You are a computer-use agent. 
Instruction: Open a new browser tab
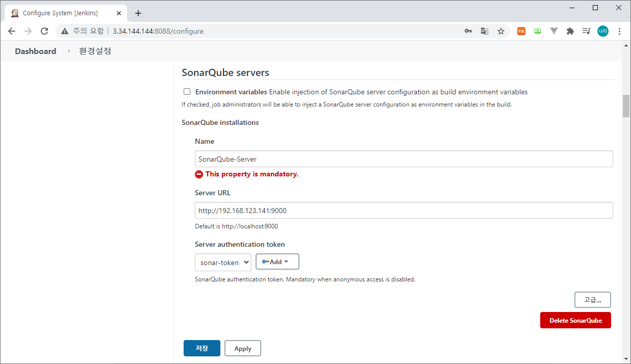[x=138, y=13]
